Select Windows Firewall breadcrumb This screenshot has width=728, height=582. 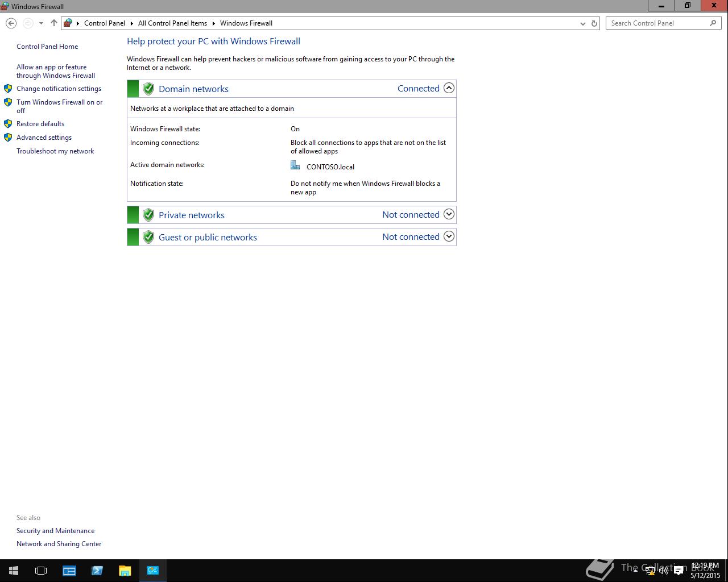tap(246, 23)
